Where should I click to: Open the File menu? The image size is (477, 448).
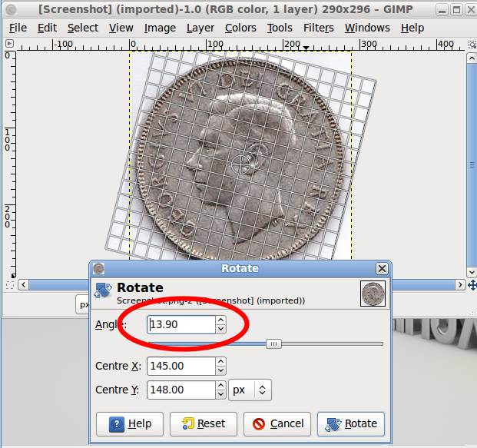tap(18, 28)
